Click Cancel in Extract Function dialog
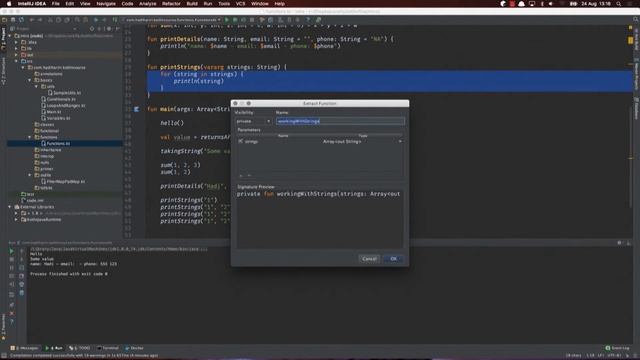 369,259
